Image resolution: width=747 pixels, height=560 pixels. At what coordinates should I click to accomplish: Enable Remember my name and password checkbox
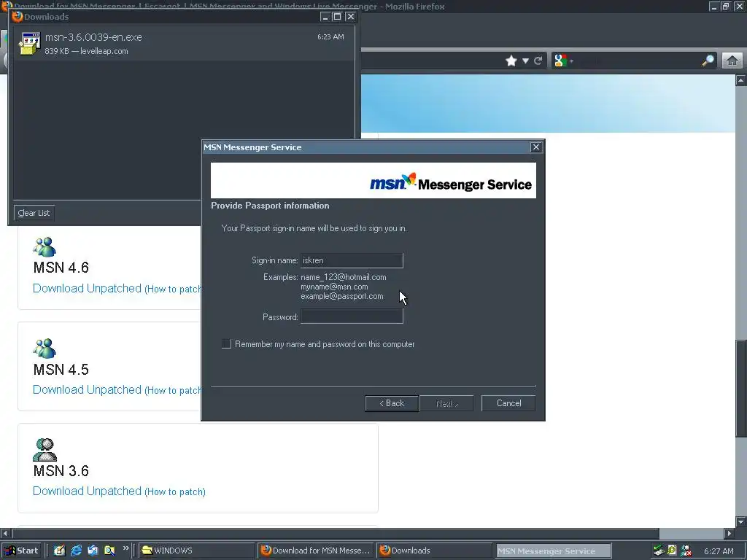point(226,344)
